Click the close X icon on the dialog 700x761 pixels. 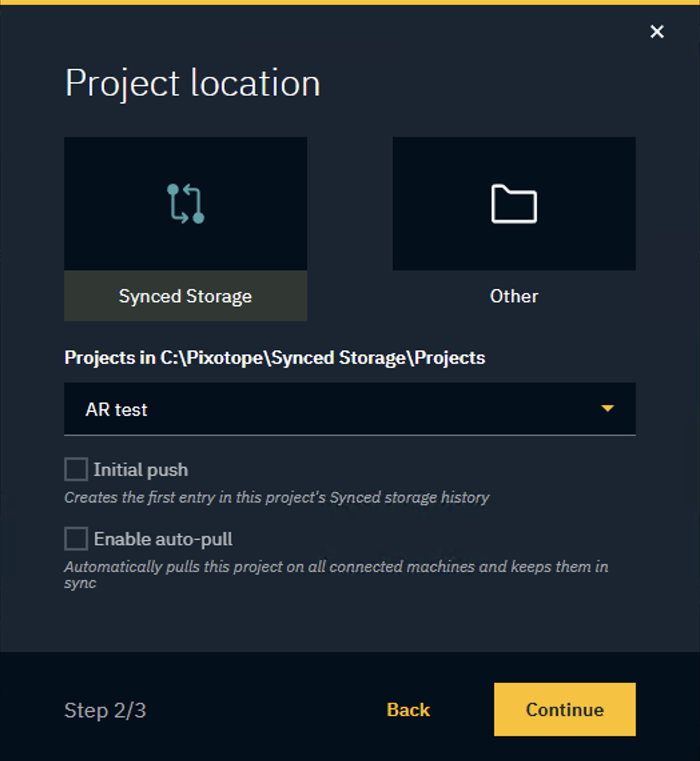[x=657, y=31]
